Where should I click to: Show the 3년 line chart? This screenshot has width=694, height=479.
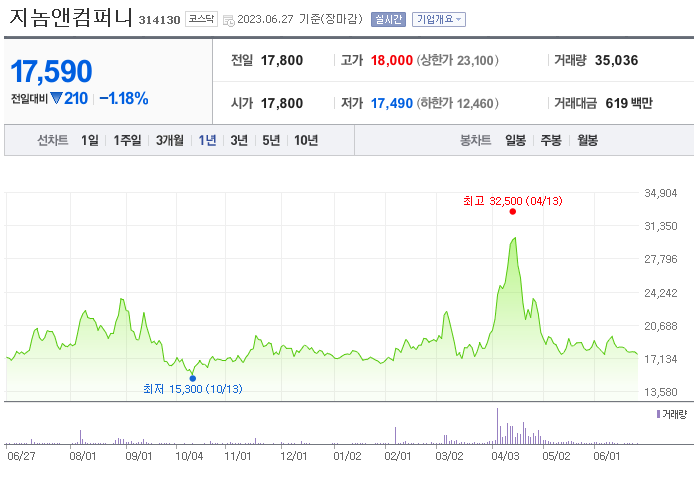(239, 140)
